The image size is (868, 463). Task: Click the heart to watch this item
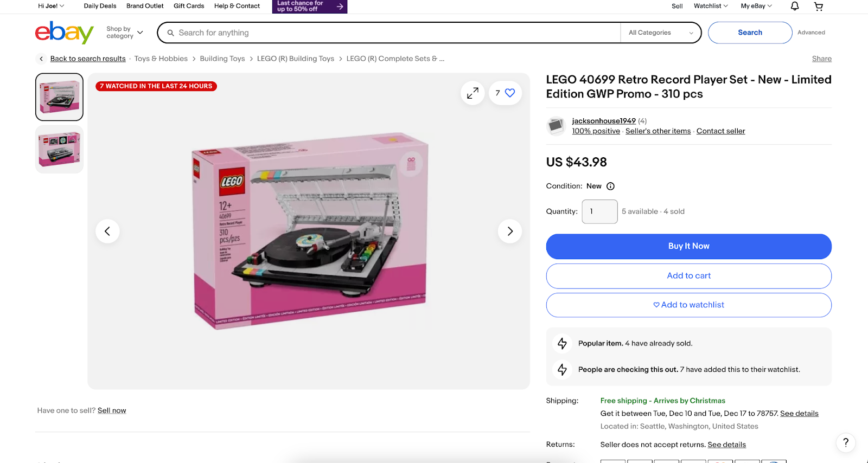(509, 93)
